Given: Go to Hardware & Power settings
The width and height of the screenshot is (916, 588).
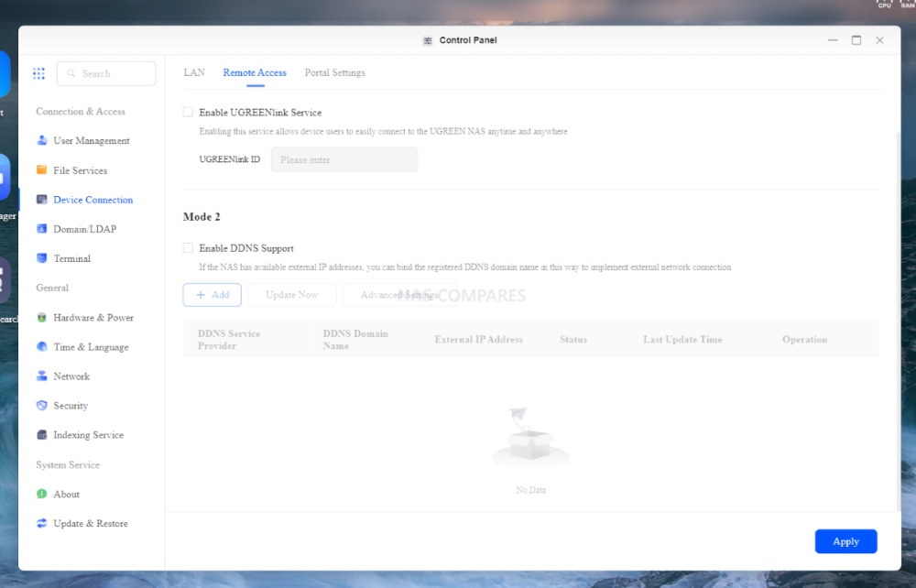Looking at the screenshot, I should pos(93,318).
